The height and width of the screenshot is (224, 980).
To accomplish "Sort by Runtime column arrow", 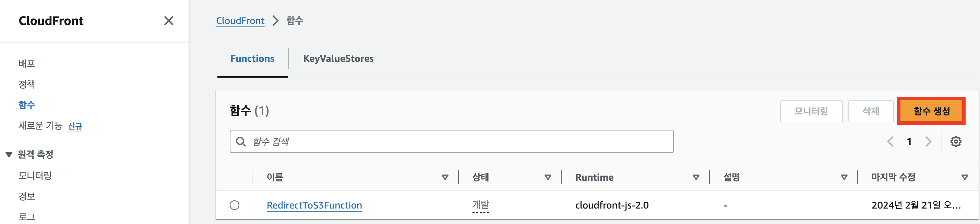I will (x=696, y=177).
